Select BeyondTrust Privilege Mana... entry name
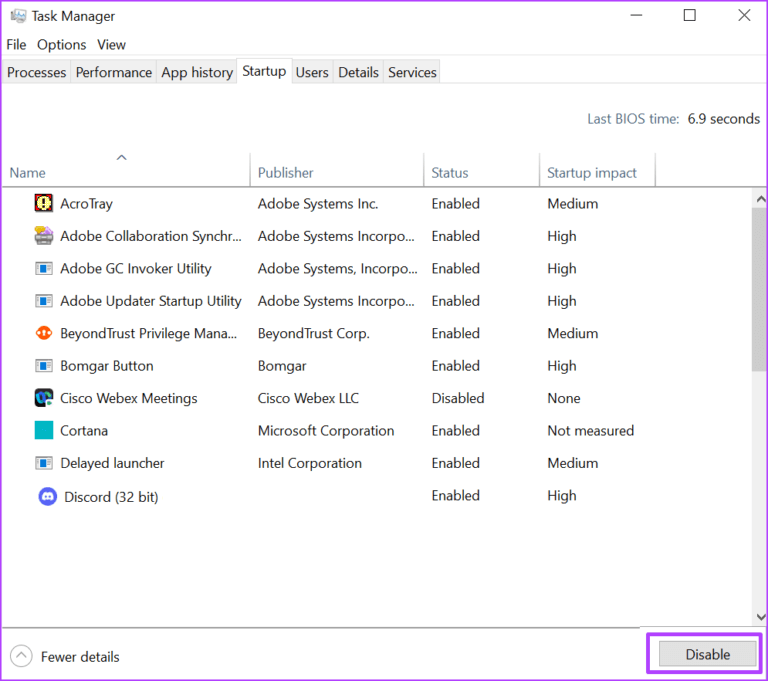Image resolution: width=768 pixels, height=681 pixels. point(148,333)
